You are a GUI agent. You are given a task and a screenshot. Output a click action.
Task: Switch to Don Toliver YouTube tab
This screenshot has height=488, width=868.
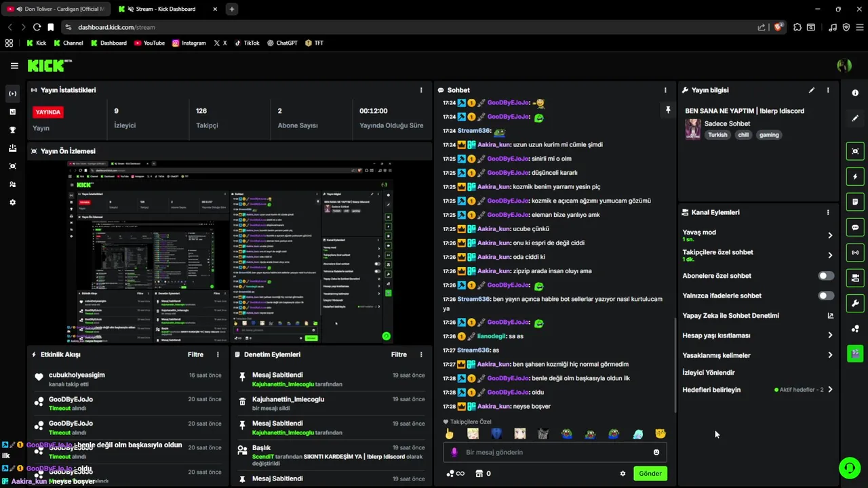tap(56, 9)
